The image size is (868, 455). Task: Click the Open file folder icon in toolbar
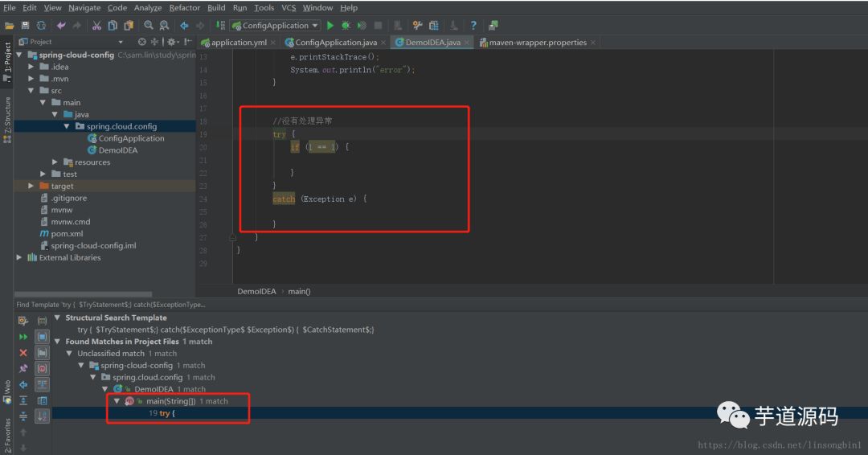[10, 26]
